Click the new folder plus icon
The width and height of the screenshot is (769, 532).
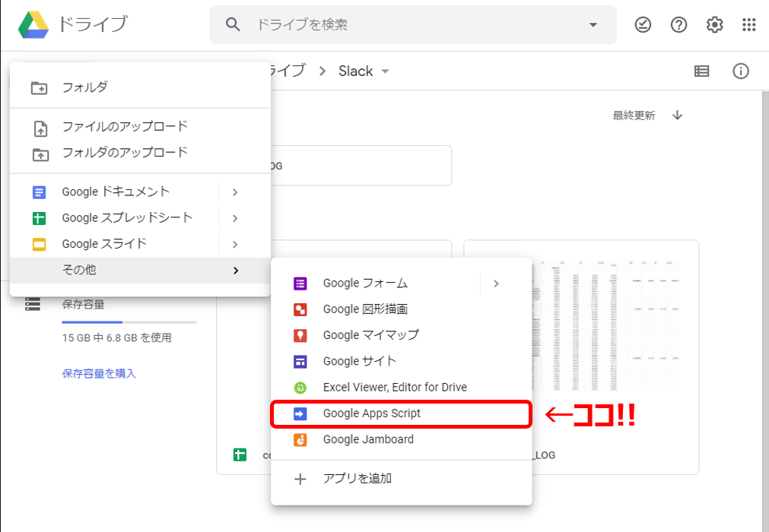click(x=40, y=88)
